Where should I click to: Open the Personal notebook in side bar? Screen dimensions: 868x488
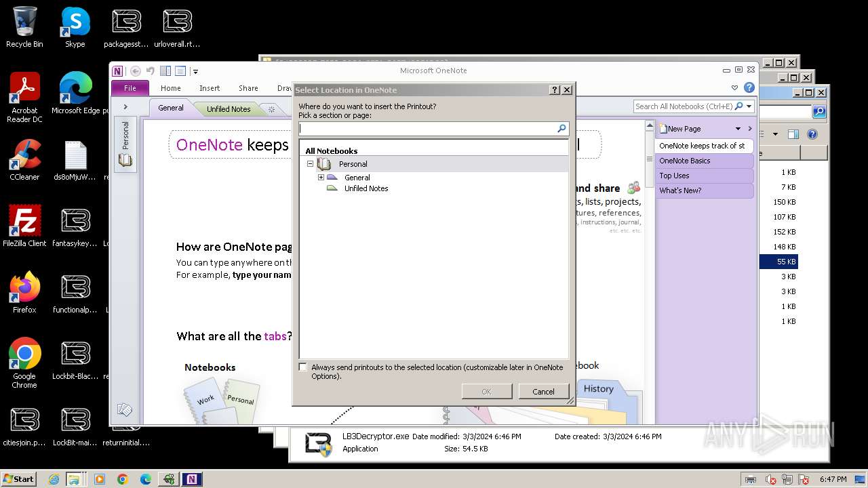tap(125, 144)
